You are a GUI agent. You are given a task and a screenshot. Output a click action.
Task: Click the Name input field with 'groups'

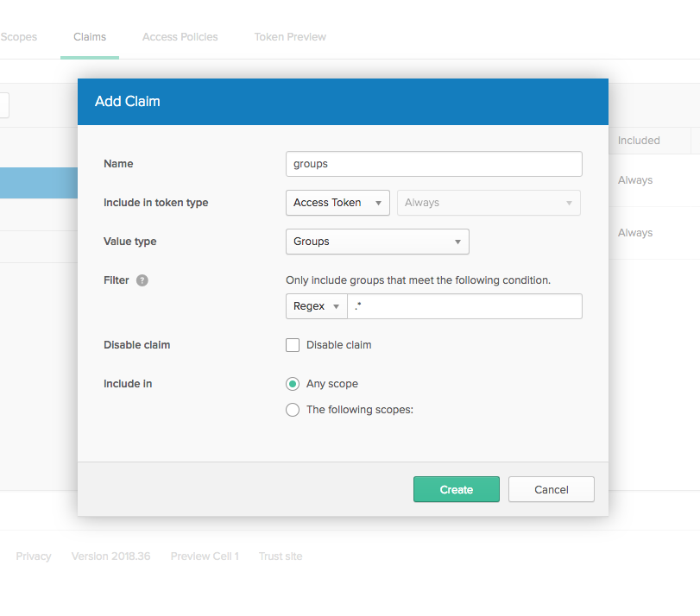[x=433, y=164]
